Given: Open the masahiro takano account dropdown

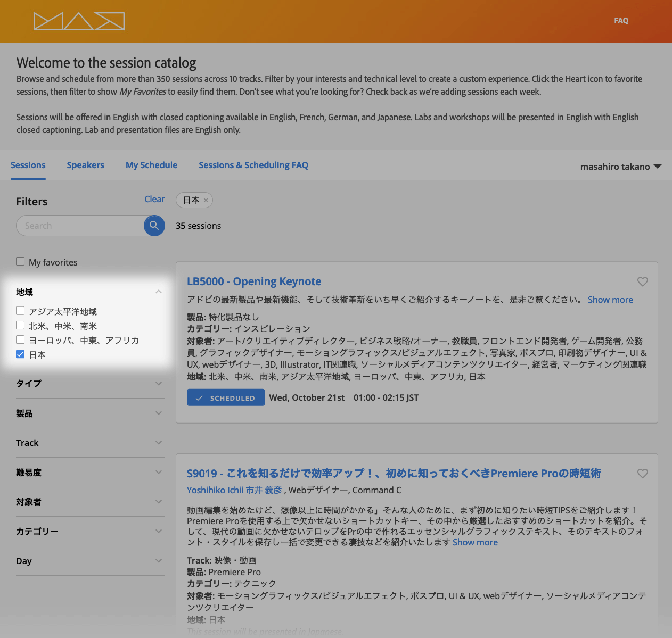Looking at the screenshot, I should tap(621, 167).
